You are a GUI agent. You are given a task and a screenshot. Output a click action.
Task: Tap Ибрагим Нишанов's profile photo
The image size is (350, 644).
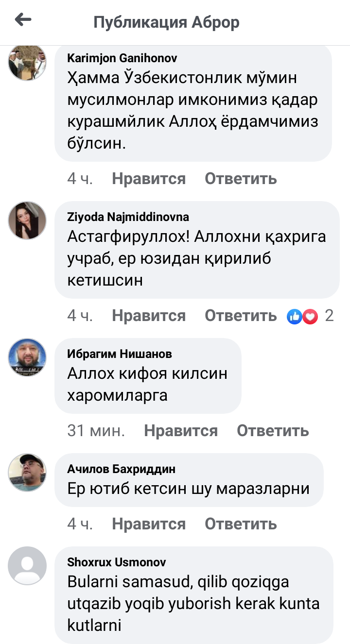(27, 357)
